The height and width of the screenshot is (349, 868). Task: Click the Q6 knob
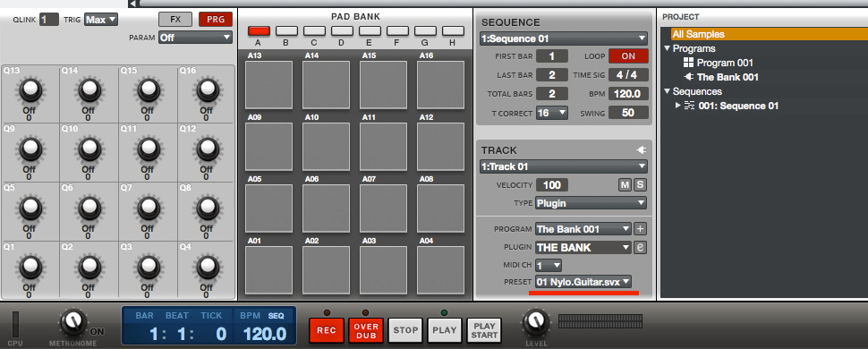[89, 209]
